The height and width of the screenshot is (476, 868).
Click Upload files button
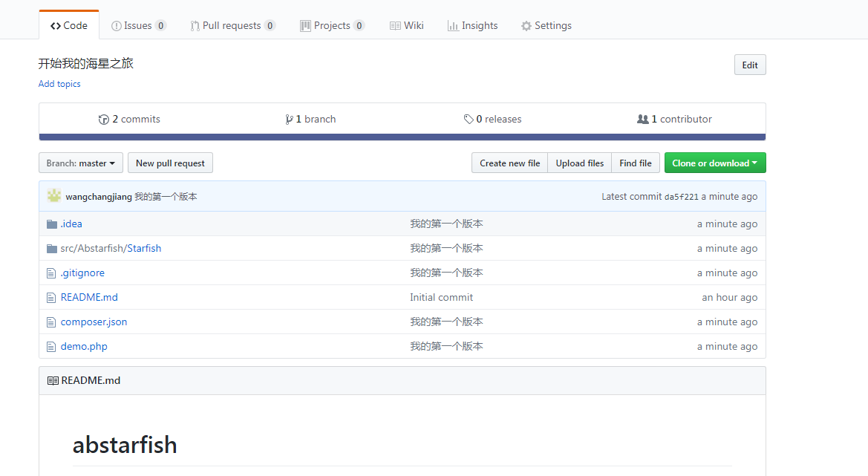580,163
